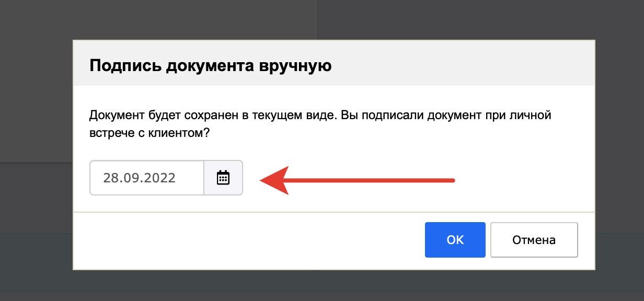The height and width of the screenshot is (301, 644).
Task: Open the calendar date picker icon
Action: click(223, 178)
